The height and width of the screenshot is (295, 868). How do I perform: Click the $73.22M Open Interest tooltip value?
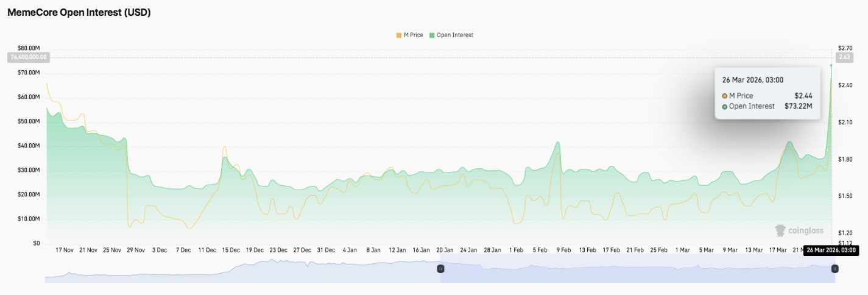pyautogui.click(x=799, y=106)
